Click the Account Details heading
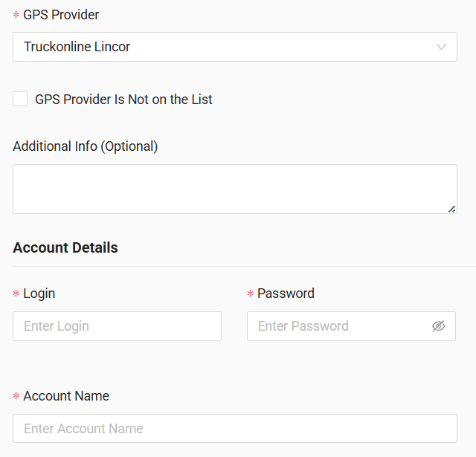Viewport: 476px width, 457px height. [65, 247]
